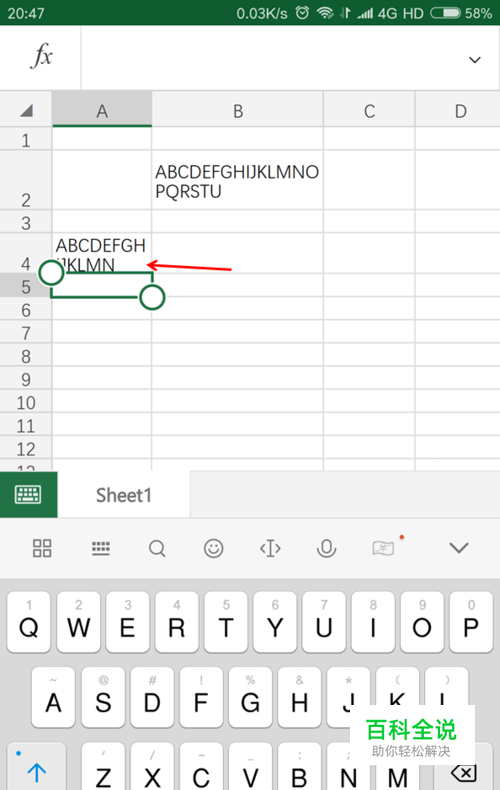Toggle the green keyboard button
The width and height of the screenshot is (500, 790).
click(28, 495)
